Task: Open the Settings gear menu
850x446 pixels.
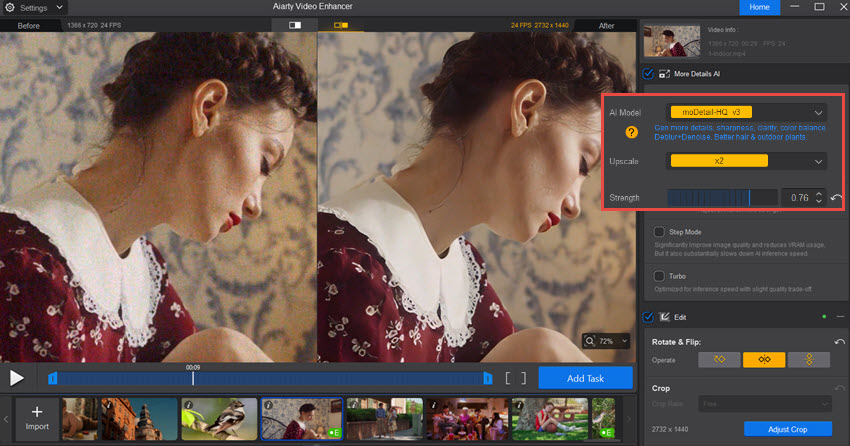Action: [x=10, y=8]
